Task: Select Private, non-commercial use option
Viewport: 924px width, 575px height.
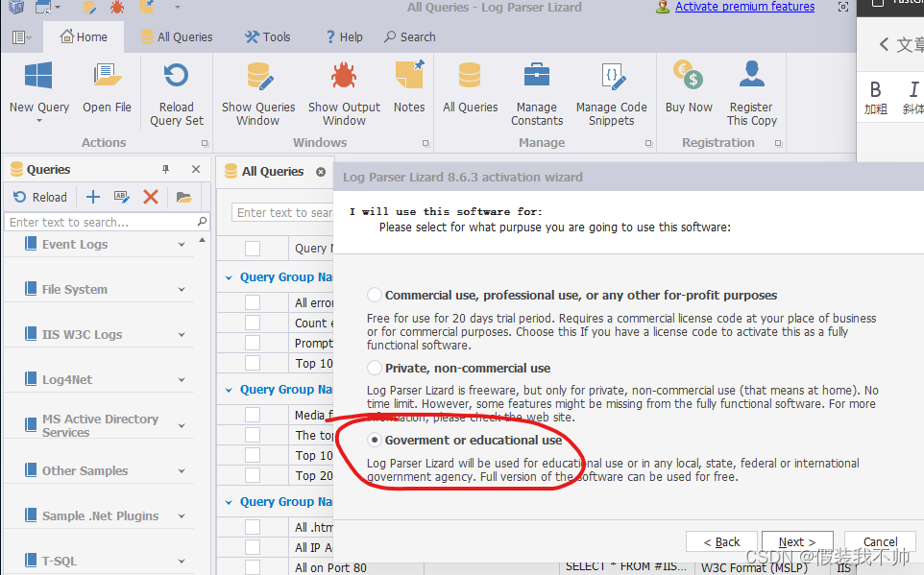Action: click(375, 369)
